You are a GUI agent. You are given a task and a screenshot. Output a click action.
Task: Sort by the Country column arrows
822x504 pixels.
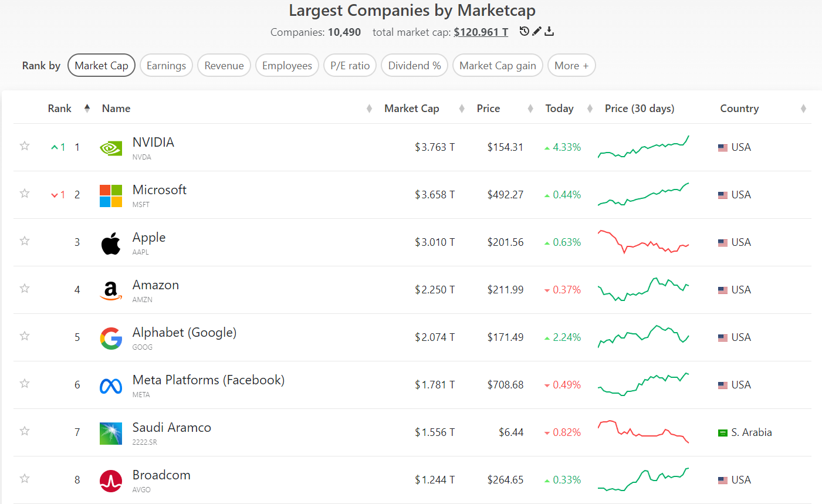803,109
